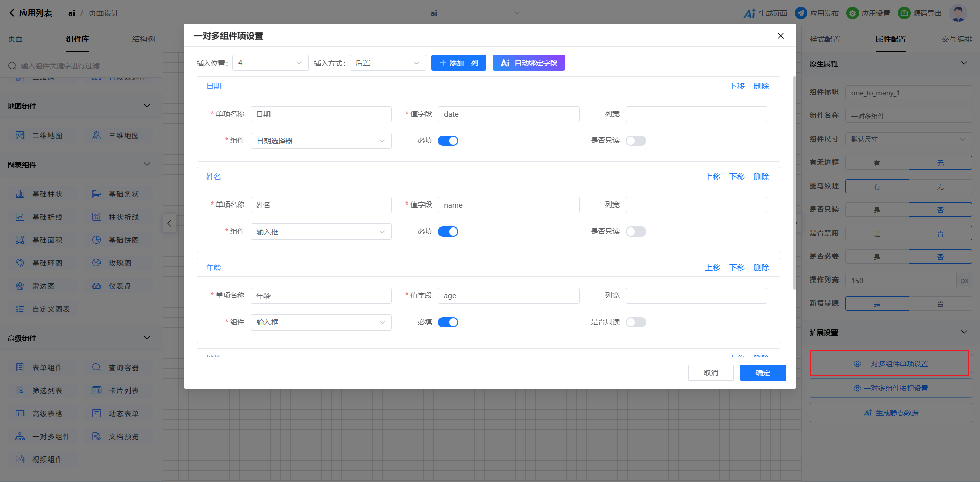Select the 基础饼图 component icon
Image resolution: width=980 pixels, height=482 pixels.
96,240
